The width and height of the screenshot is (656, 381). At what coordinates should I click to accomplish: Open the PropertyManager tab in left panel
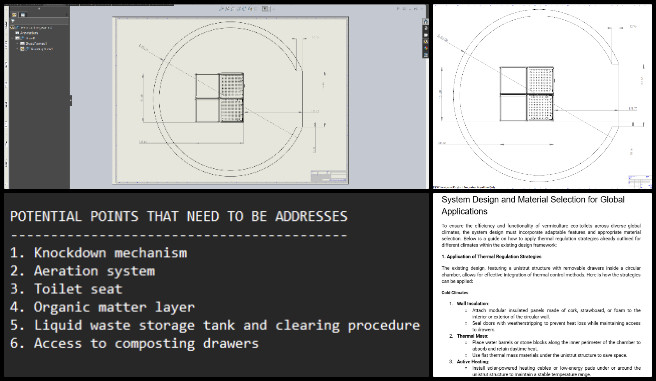pyautogui.click(x=23, y=15)
